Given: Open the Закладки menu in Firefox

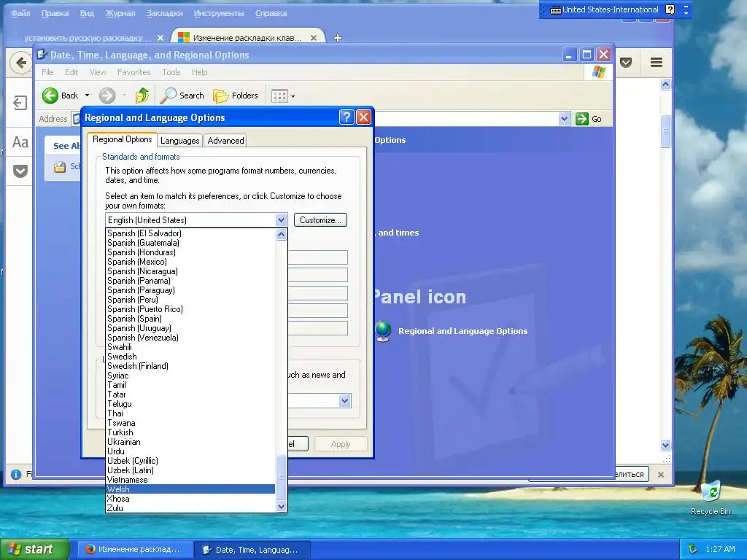Looking at the screenshot, I should tap(164, 13).
